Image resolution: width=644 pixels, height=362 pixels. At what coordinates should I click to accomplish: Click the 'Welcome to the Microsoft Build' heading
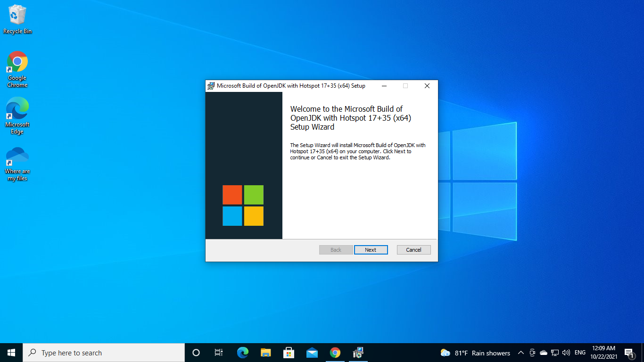coord(351,118)
